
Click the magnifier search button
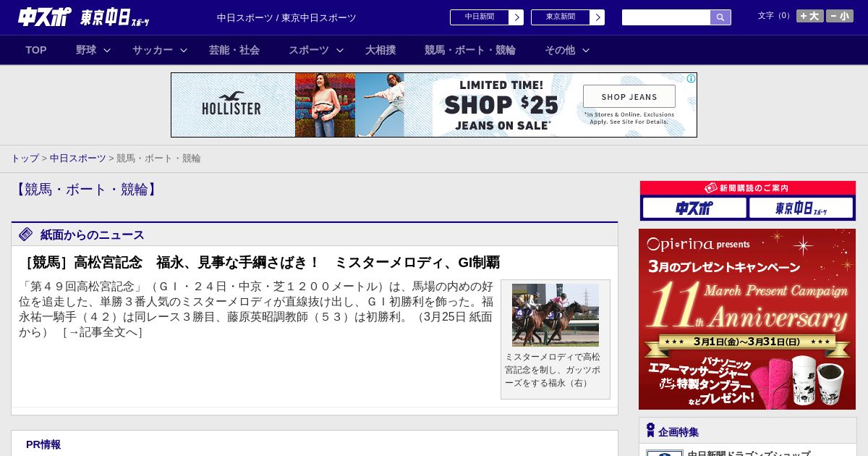coord(720,17)
